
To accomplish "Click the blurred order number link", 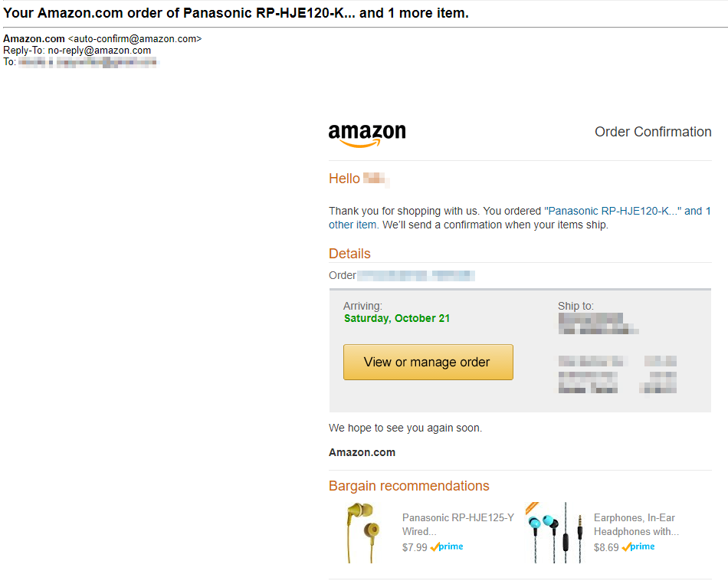I will point(416,275).
